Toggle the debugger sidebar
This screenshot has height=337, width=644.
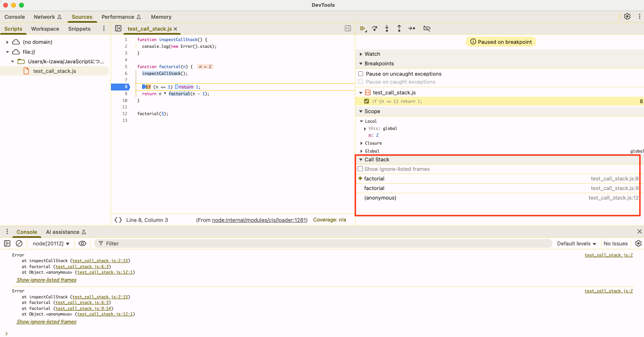(x=348, y=28)
